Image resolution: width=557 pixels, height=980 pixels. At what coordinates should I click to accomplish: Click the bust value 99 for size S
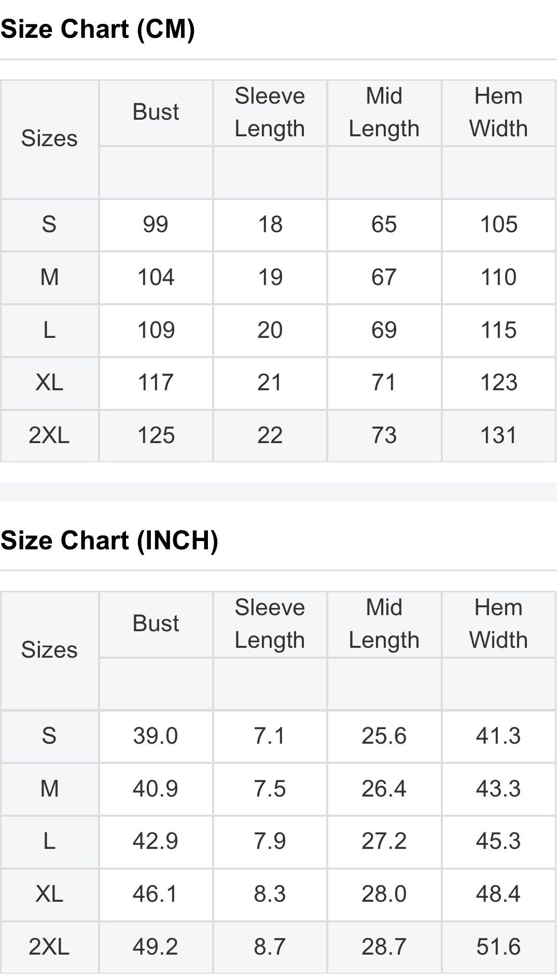[x=156, y=224]
